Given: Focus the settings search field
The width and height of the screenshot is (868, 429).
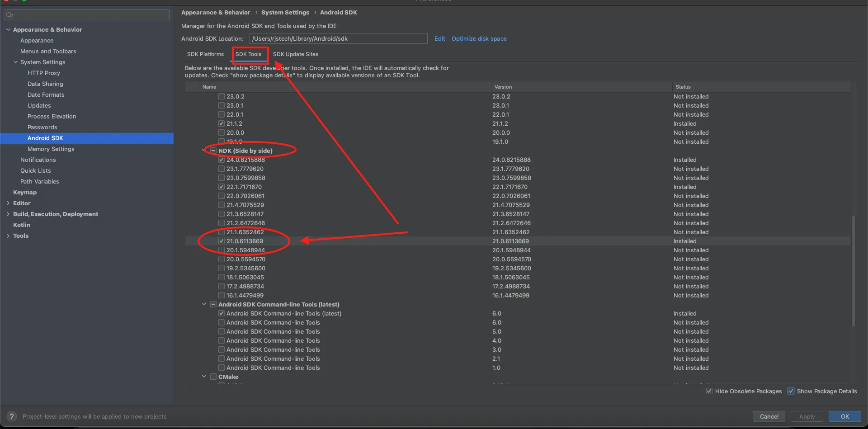Looking at the screenshot, I should point(87,15).
